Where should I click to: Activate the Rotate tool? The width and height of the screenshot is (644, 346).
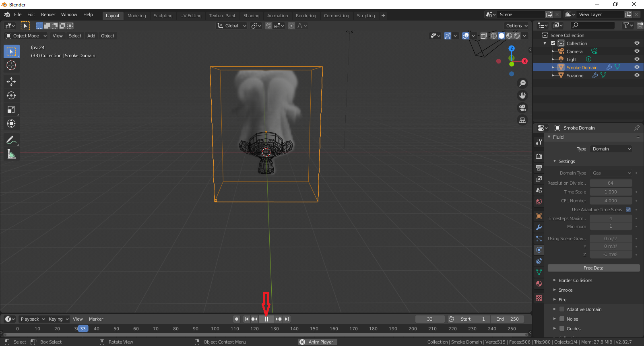[x=11, y=96]
